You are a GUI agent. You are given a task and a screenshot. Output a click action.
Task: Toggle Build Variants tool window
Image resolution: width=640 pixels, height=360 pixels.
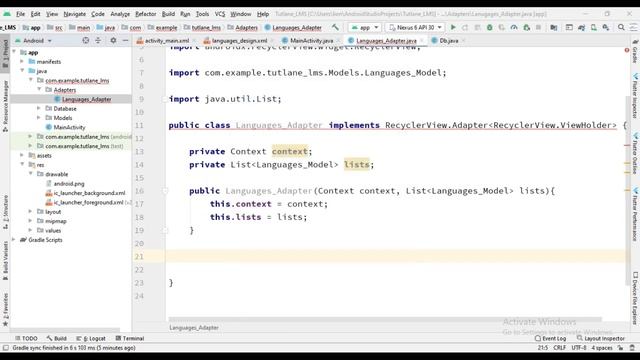[x=5, y=260]
